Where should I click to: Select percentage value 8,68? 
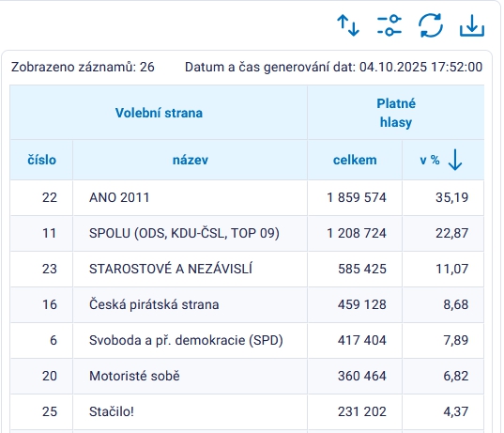pos(456,304)
